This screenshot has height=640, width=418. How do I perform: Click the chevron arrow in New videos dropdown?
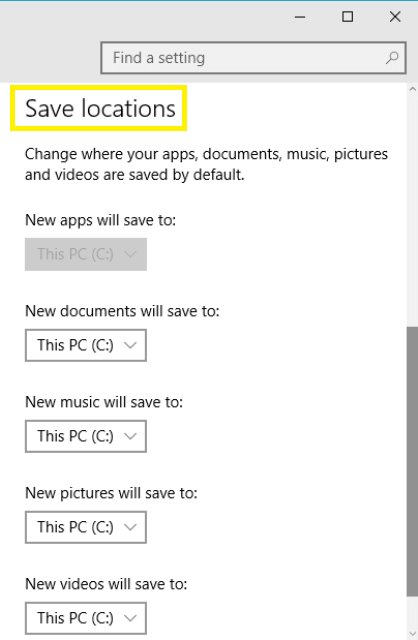(x=130, y=618)
